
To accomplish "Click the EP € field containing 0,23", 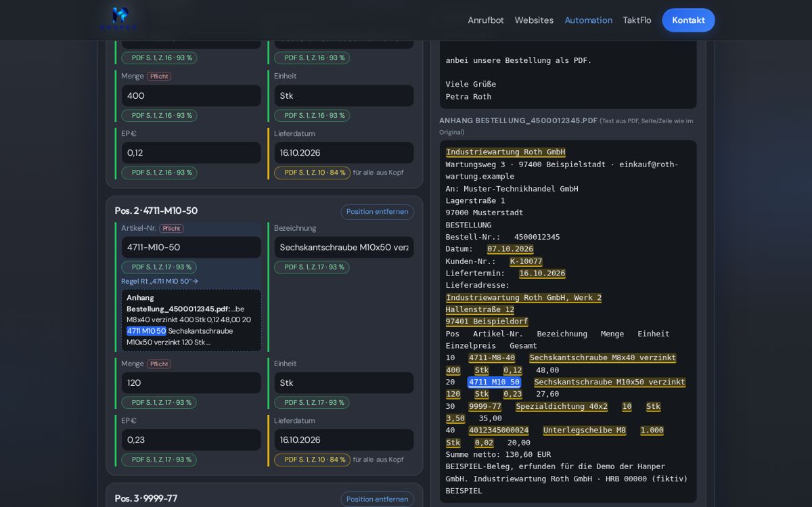I will [x=191, y=440].
